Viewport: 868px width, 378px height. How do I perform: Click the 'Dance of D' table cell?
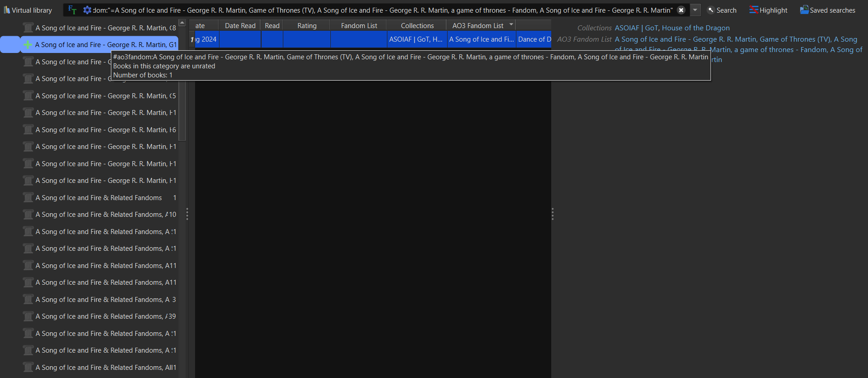click(x=534, y=39)
